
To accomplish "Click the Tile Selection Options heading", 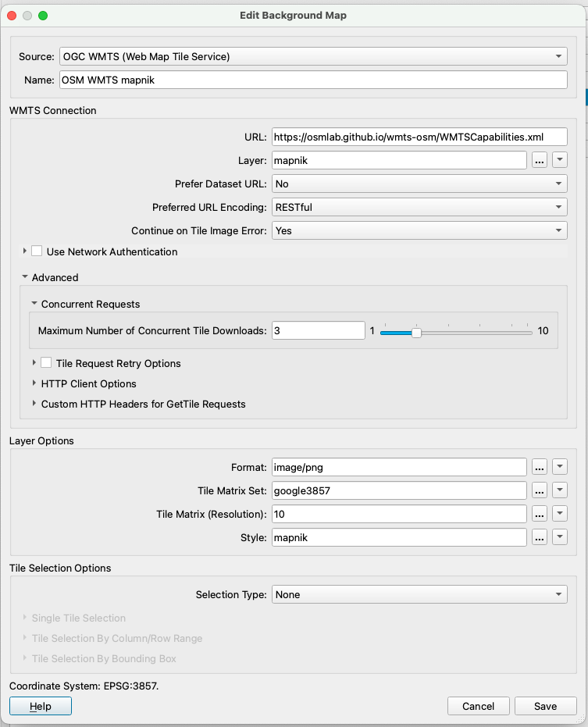I will [60, 568].
